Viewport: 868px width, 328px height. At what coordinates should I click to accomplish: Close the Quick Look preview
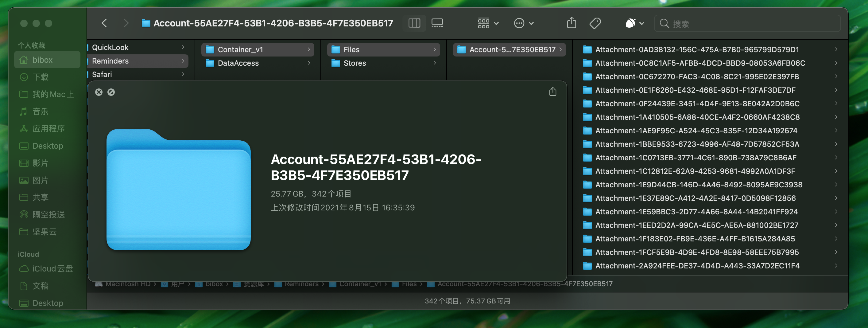(x=99, y=92)
